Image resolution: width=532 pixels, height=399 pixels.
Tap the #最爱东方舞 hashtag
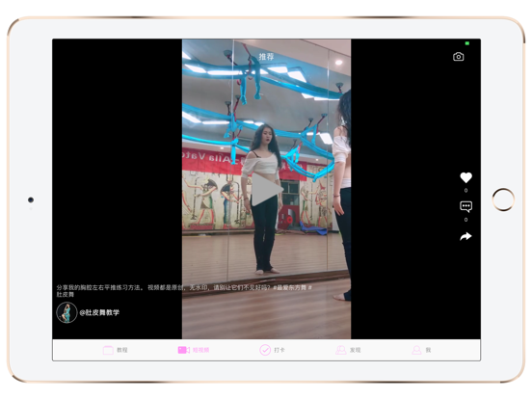pos(291,287)
